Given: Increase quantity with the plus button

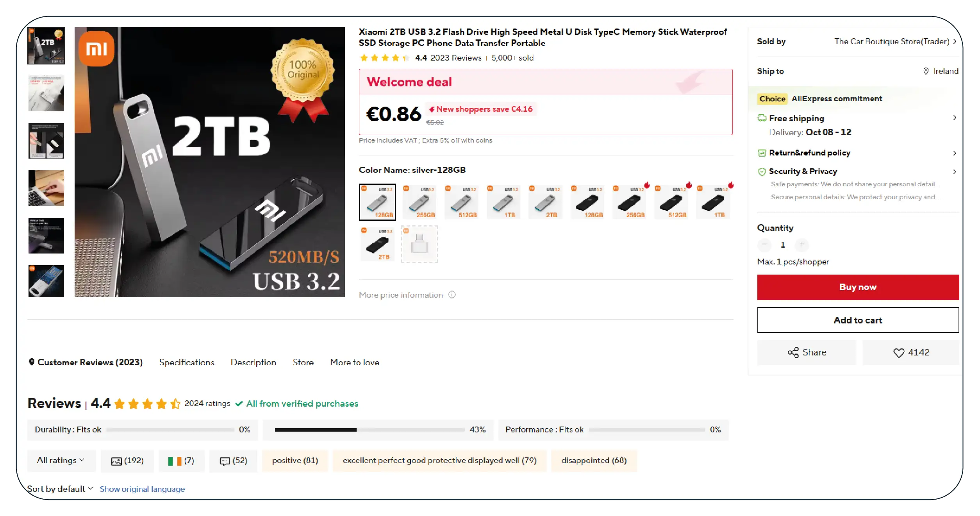Looking at the screenshot, I should pos(801,245).
